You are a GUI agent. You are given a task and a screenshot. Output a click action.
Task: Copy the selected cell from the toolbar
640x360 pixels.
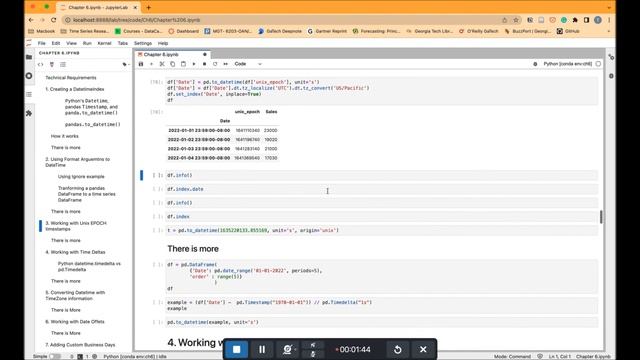[173, 64]
